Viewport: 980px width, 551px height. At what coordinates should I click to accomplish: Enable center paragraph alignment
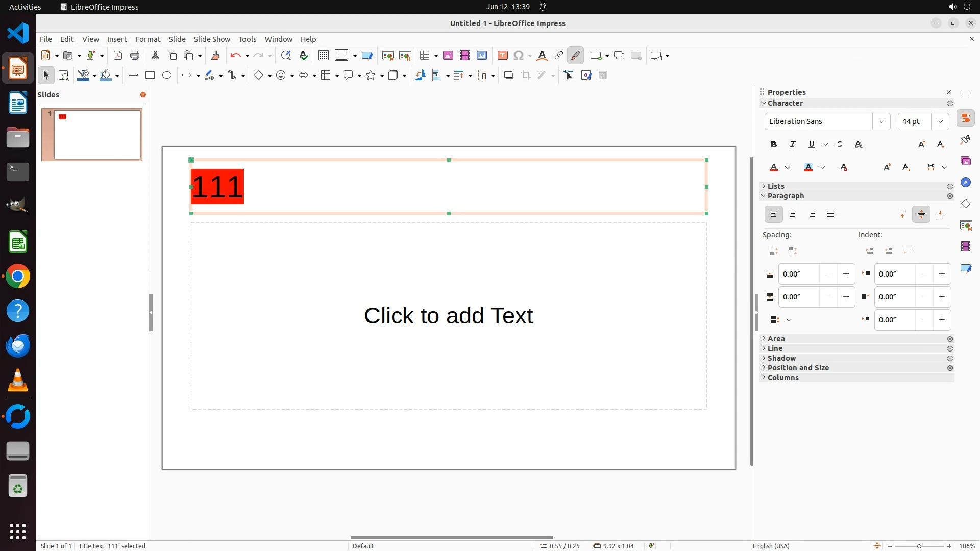(793, 215)
